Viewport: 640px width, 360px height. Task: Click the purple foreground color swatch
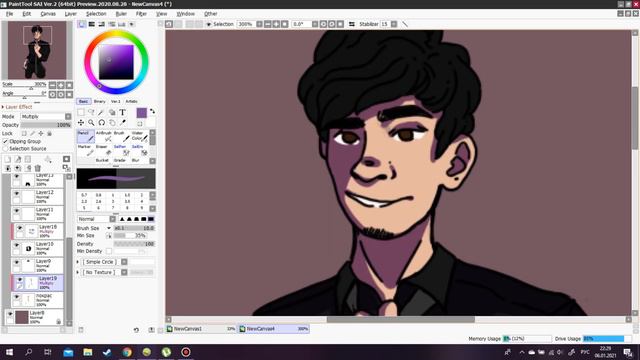pyautogui.click(x=142, y=113)
